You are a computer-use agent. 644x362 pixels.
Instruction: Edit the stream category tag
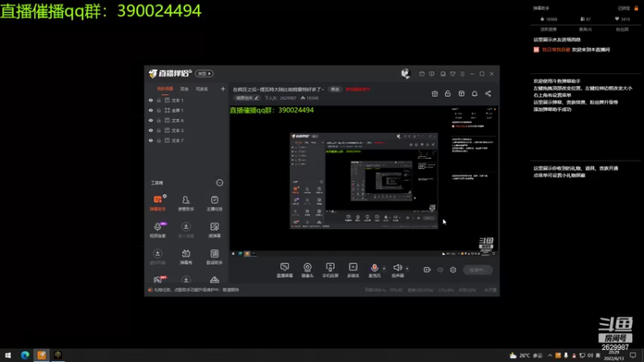[x=247, y=98]
